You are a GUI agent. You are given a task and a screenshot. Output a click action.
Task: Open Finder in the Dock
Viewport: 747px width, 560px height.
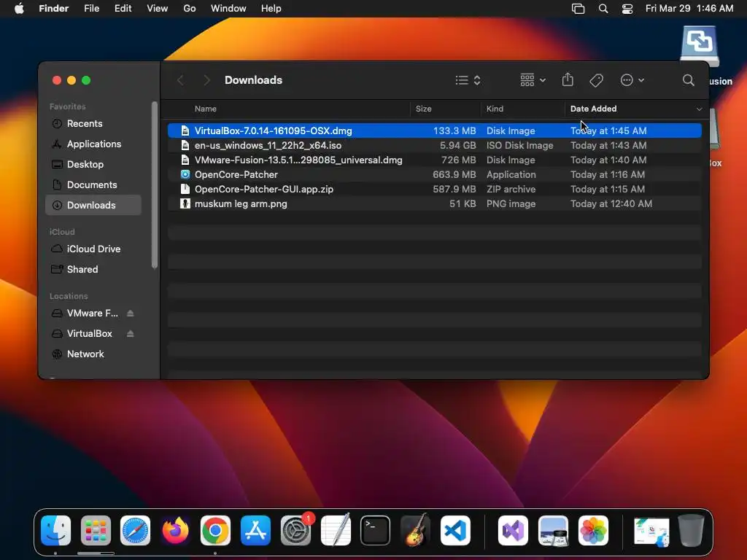55,531
